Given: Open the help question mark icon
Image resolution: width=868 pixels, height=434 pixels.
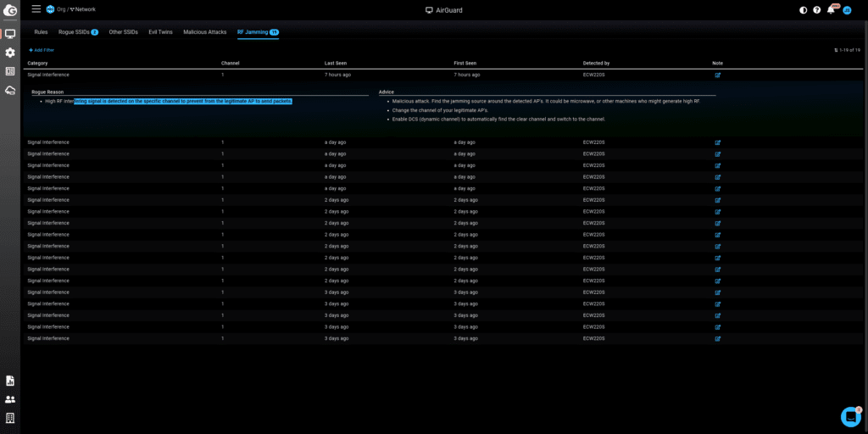Looking at the screenshot, I should pyautogui.click(x=817, y=10).
